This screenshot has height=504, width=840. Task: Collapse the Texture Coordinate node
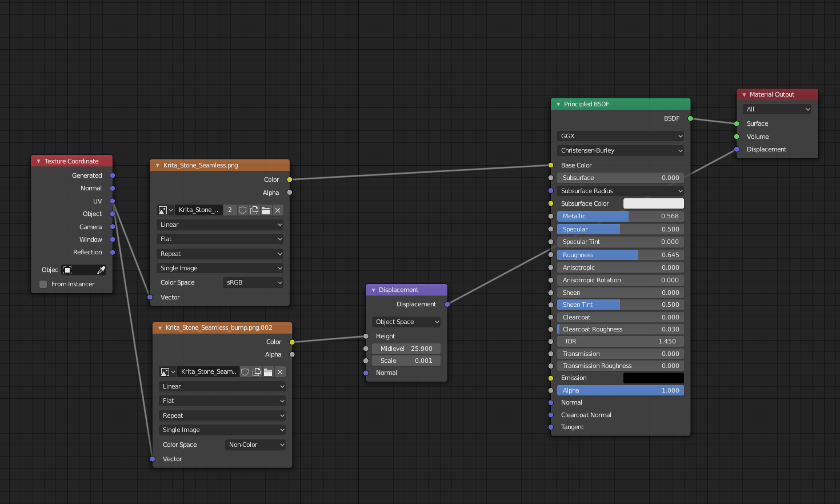(x=38, y=161)
